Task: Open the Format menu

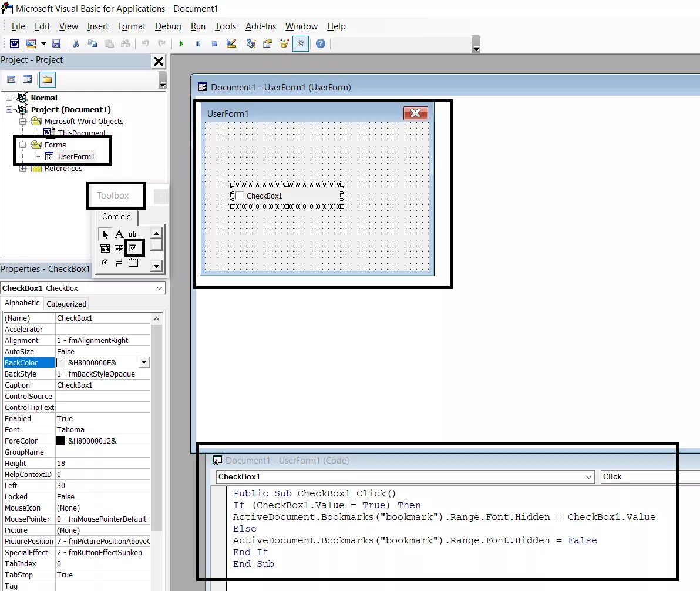Action: click(x=132, y=26)
